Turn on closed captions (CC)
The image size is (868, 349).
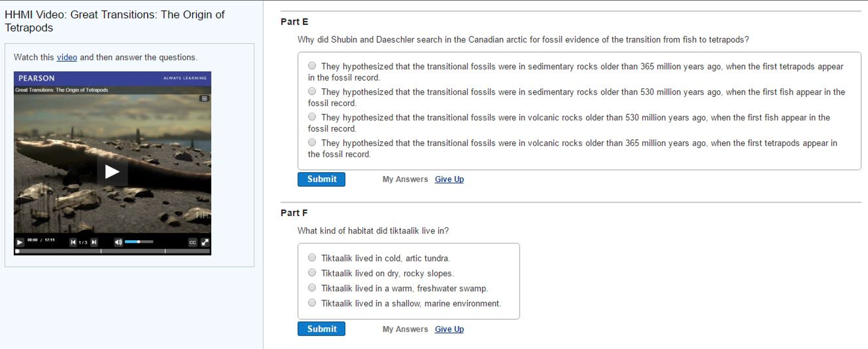[x=193, y=242]
